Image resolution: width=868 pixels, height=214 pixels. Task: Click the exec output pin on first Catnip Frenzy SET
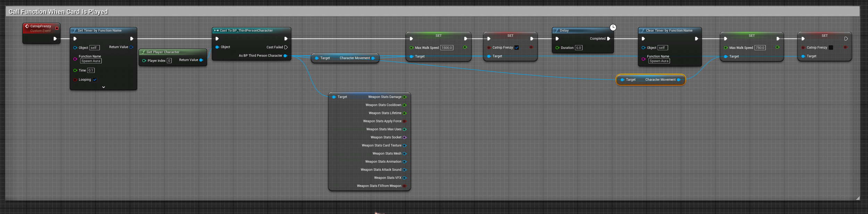[532, 39]
